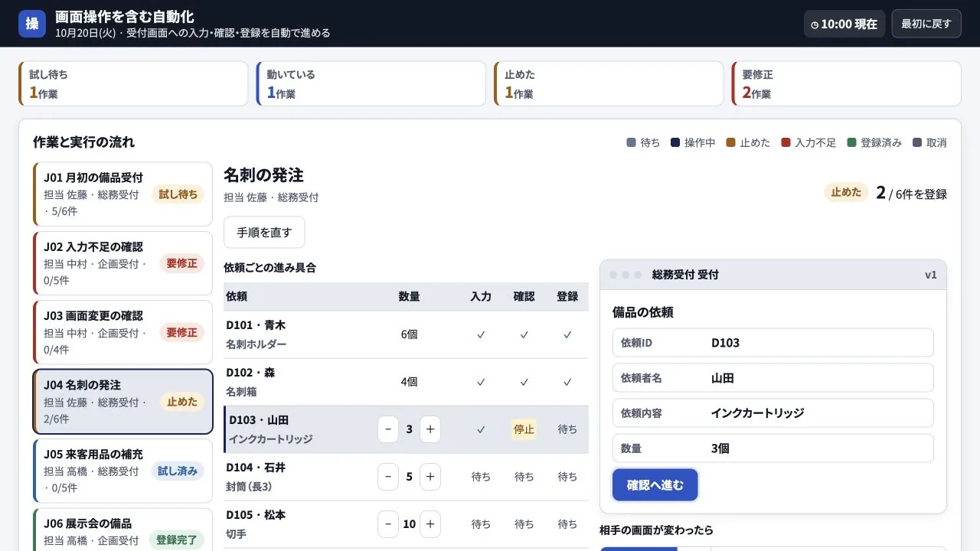Select job J02 入力不足の確認
Viewport: 980px width, 551px height.
(x=122, y=263)
